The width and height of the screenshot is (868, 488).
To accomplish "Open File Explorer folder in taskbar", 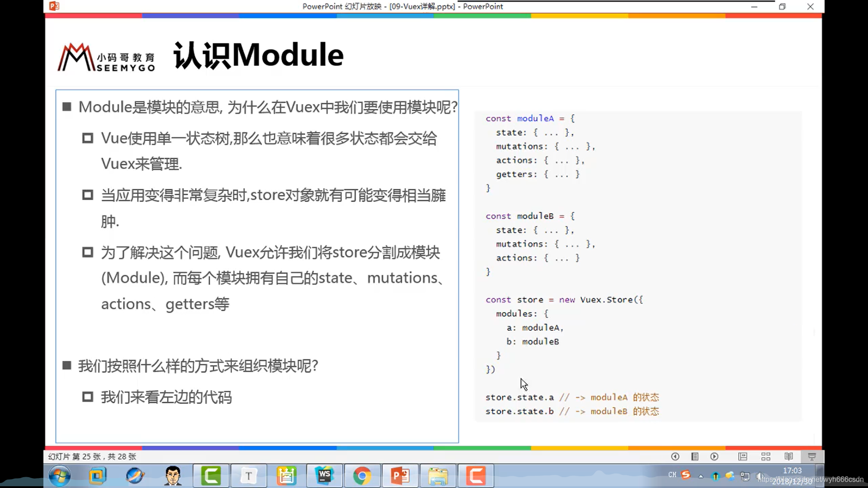I will (x=438, y=476).
